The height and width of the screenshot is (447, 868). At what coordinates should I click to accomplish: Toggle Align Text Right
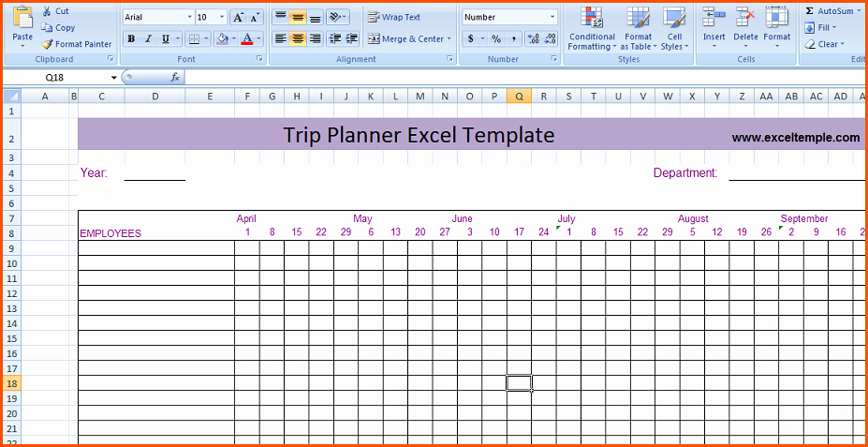point(315,38)
